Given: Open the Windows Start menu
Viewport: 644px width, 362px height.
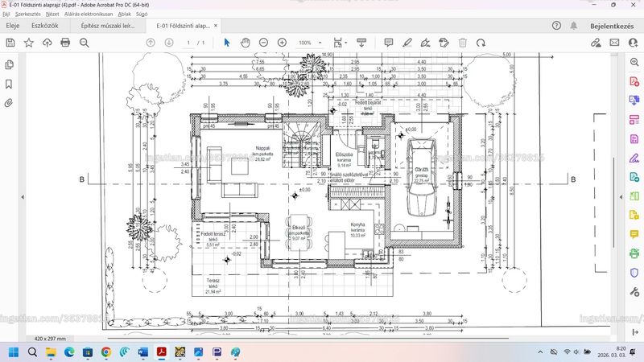Looking at the screenshot, I should 14,352.
